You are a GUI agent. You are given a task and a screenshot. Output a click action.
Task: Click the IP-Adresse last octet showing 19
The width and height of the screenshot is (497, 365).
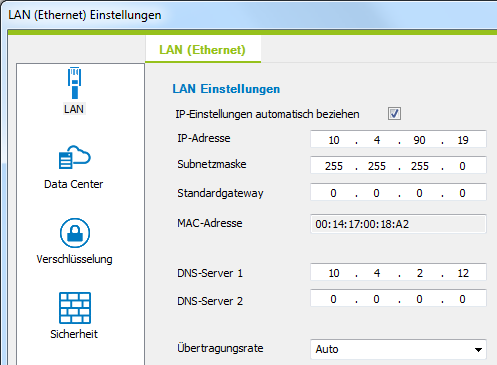pyautogui.click(x=463, y=140)
